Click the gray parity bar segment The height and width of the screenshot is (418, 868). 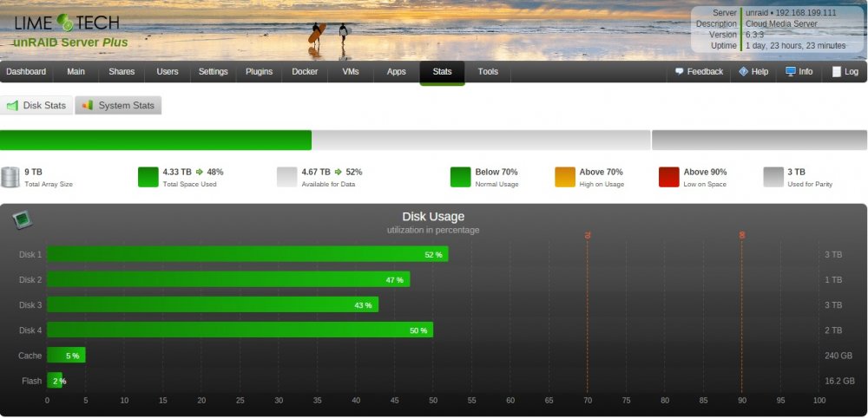click(x=759, y=140)
